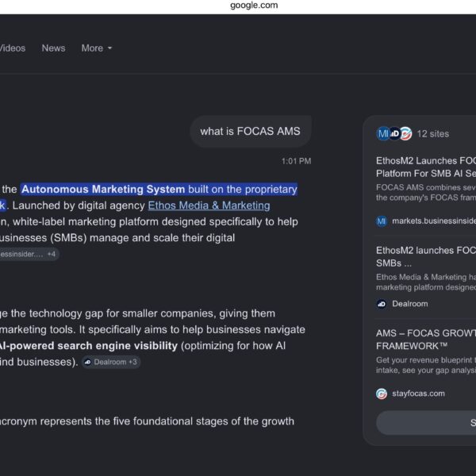The height and width of the screenshot is (476, 476).
Task: Click the Dealroom icon inside the citation chip
Action: [x=88, y=362]
